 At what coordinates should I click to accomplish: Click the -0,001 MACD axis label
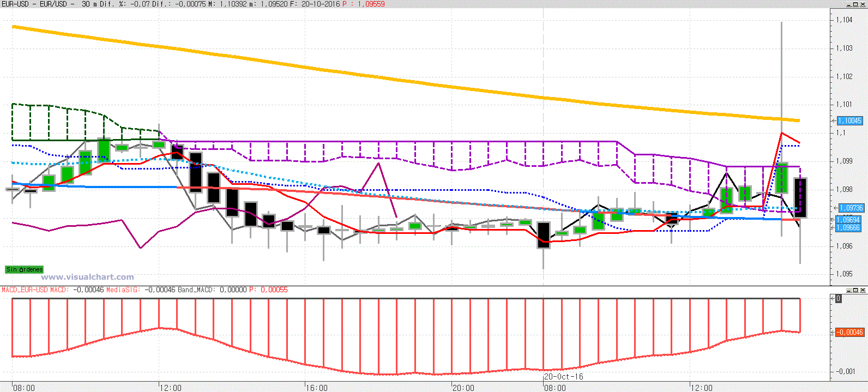(x=846, y=371)
